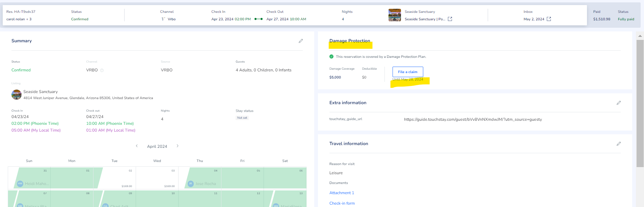Click reservation code Res. HA-T9sdv37
Viewport: 644px width, 207px height.
click(21, 11)
